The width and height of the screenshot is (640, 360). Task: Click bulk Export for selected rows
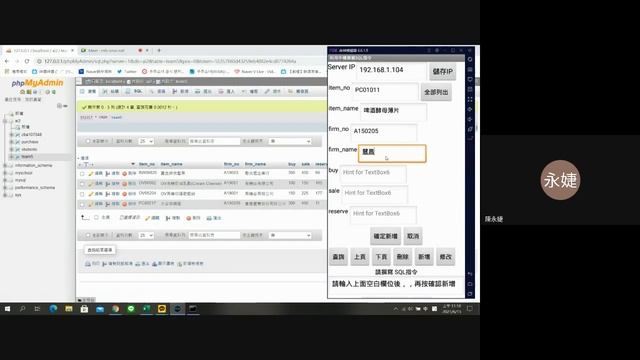point(213,218)
